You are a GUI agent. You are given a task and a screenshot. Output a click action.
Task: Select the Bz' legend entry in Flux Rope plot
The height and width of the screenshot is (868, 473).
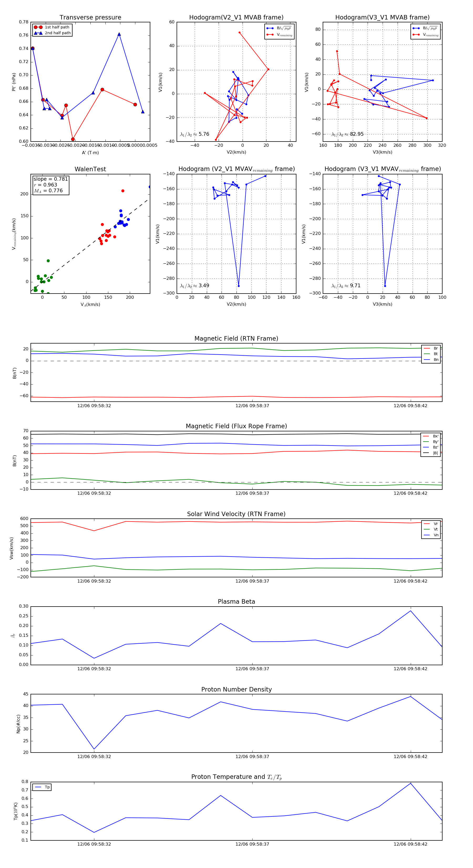pos(431,447)
